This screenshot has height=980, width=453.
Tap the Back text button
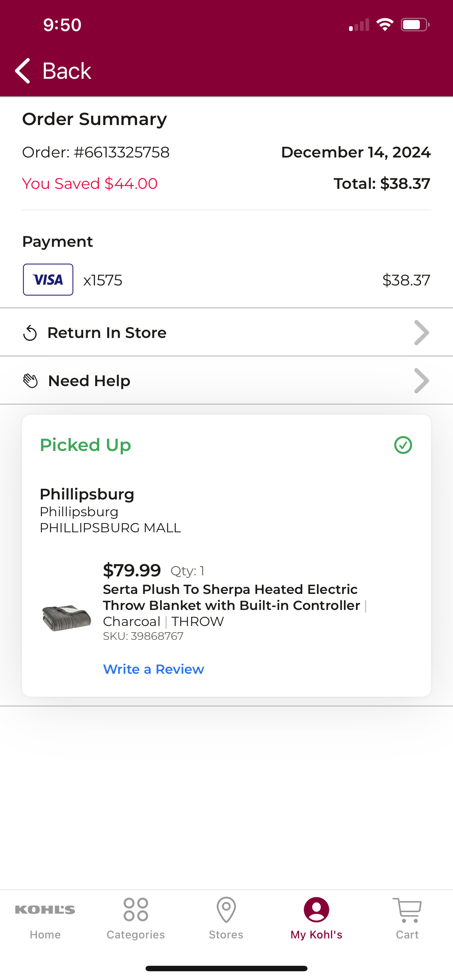[67, 71]
